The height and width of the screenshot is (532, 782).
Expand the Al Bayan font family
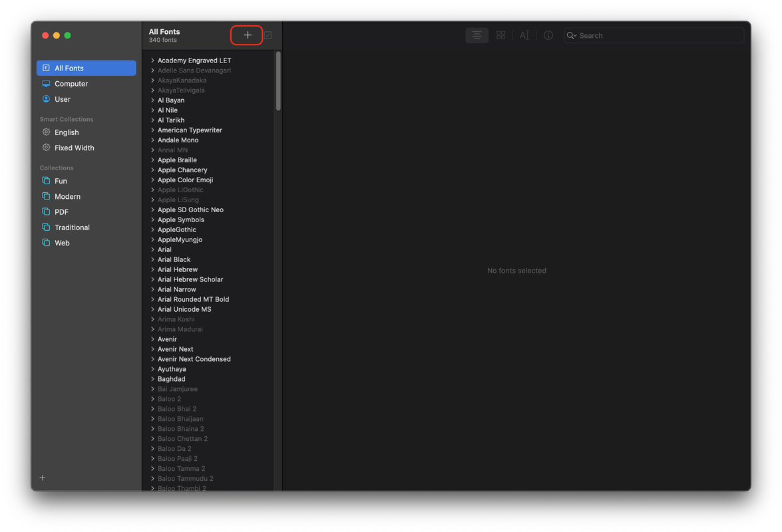[x=152, y=100]
